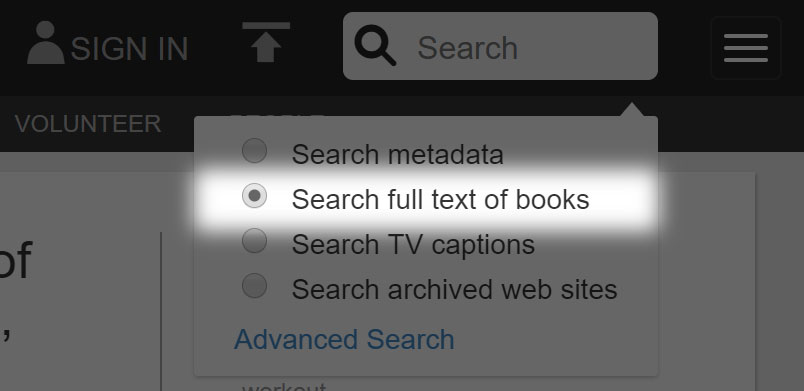Click the partly hidden nav item beside VOLUNTEER
The image size is (804, 391).
click(x=277, y=115)
